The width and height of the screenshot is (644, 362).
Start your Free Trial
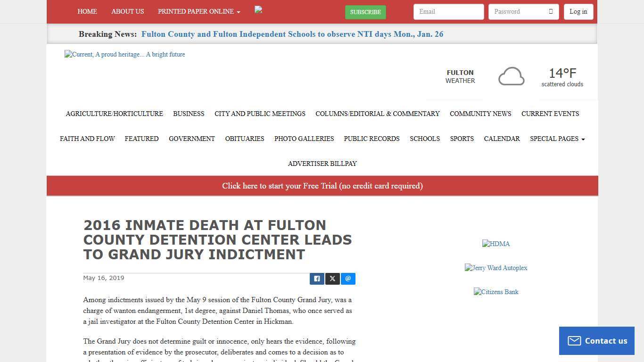322,186
